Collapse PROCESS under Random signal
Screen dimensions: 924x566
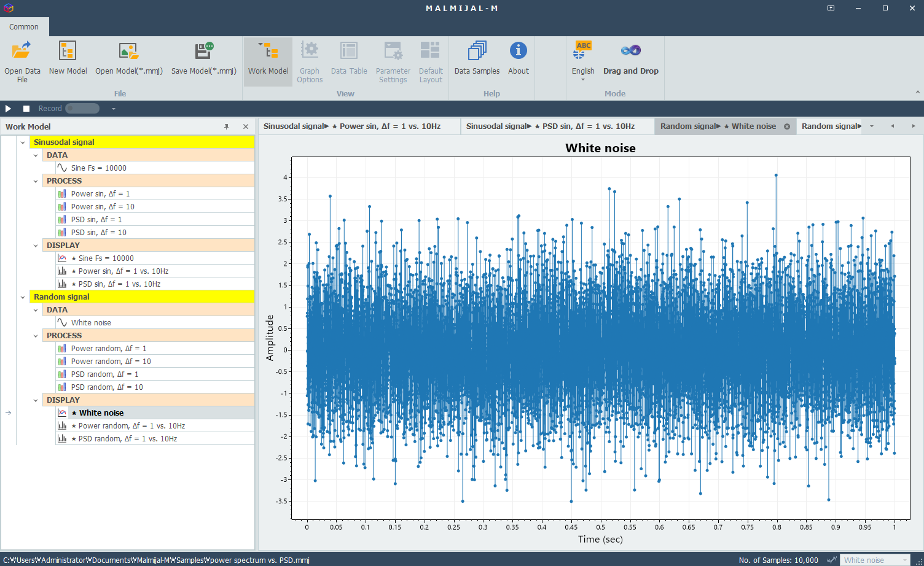[x=36, y=336]
